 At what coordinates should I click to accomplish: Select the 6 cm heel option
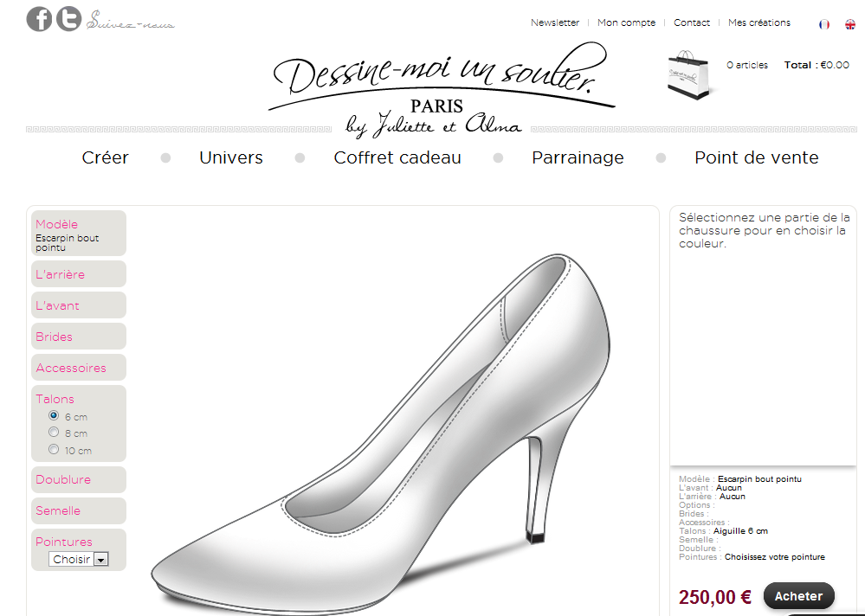coord(54,416)
